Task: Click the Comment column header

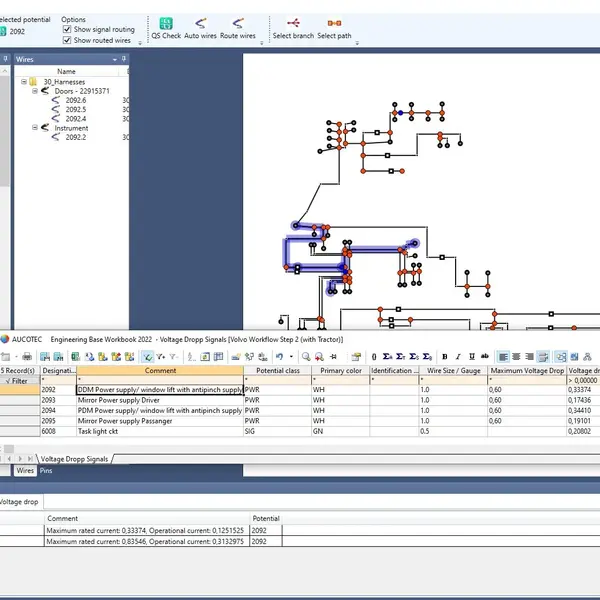Action: [160, 370]
